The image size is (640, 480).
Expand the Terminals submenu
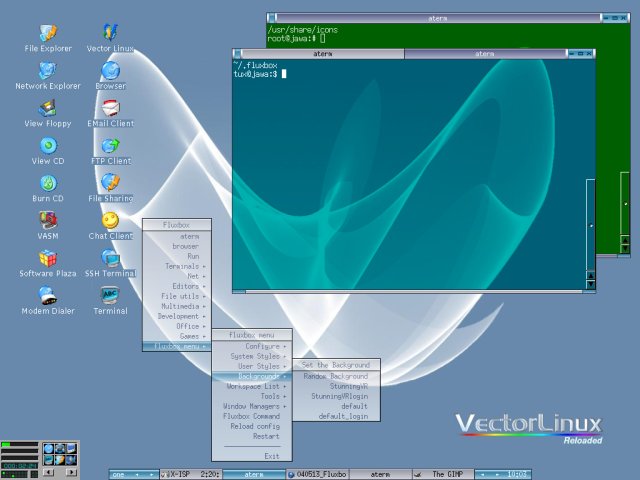(177, 266)
